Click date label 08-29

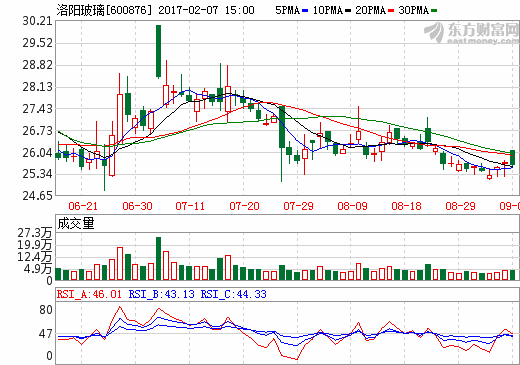click(x=460, y=206)
